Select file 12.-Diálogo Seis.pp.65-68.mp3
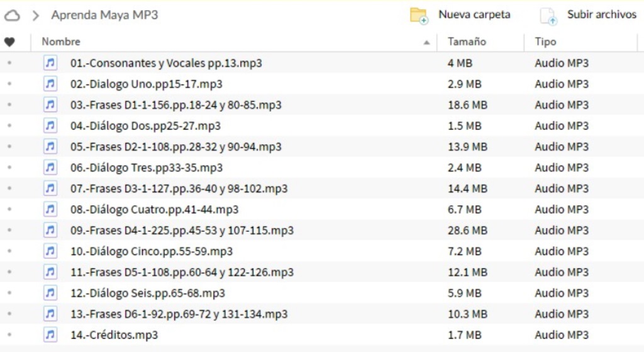This screenshot has width=644, height=352. tap(148, 293)
